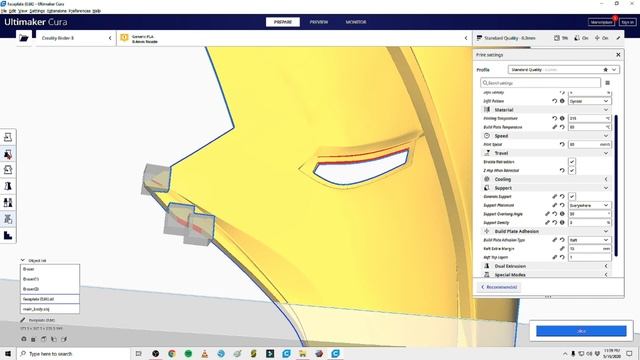640x360 pixels.
Task: Click the Support Density value field
Action: [x=589, y=222]
